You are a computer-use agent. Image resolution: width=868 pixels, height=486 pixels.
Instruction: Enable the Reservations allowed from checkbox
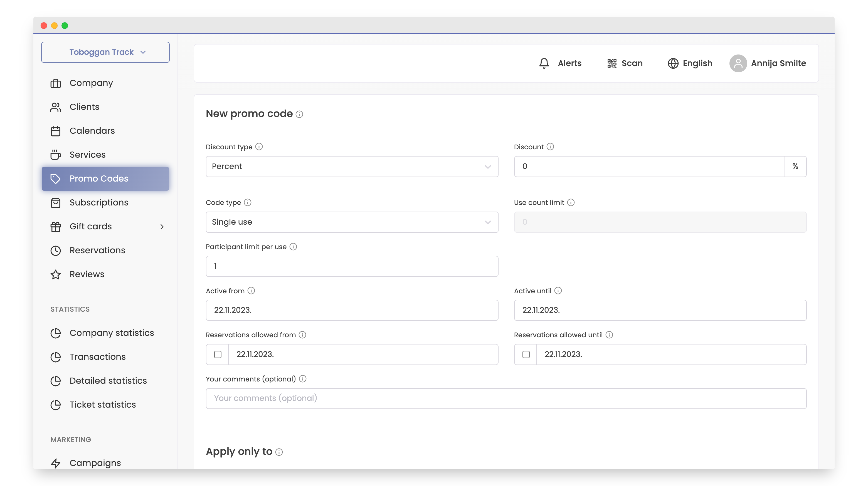coord(218,354)
